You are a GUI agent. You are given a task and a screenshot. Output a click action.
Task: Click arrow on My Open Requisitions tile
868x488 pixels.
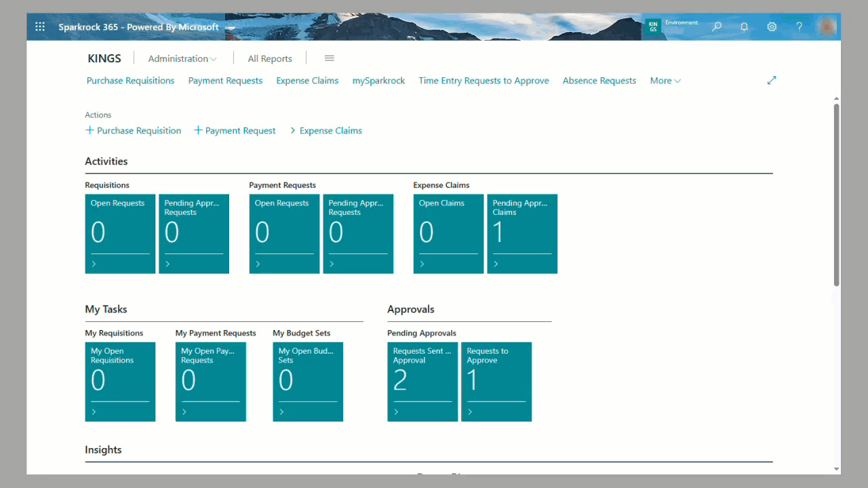94,411
